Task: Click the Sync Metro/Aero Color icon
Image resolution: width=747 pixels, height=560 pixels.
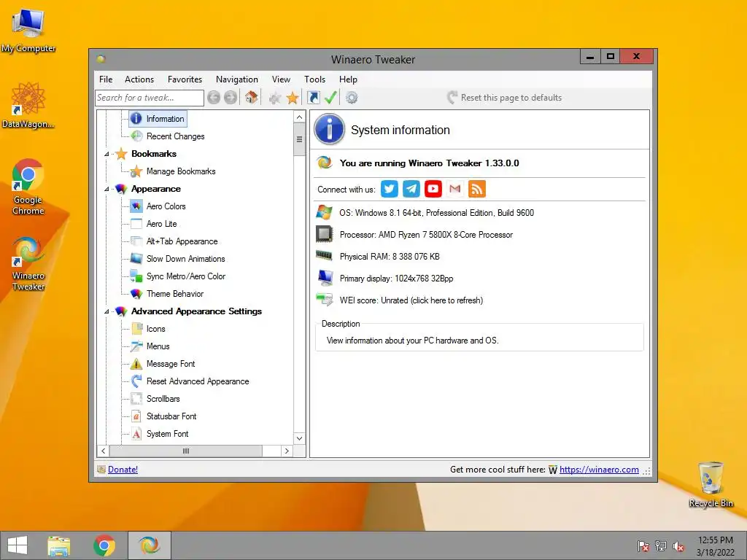Action: (136, 276)
